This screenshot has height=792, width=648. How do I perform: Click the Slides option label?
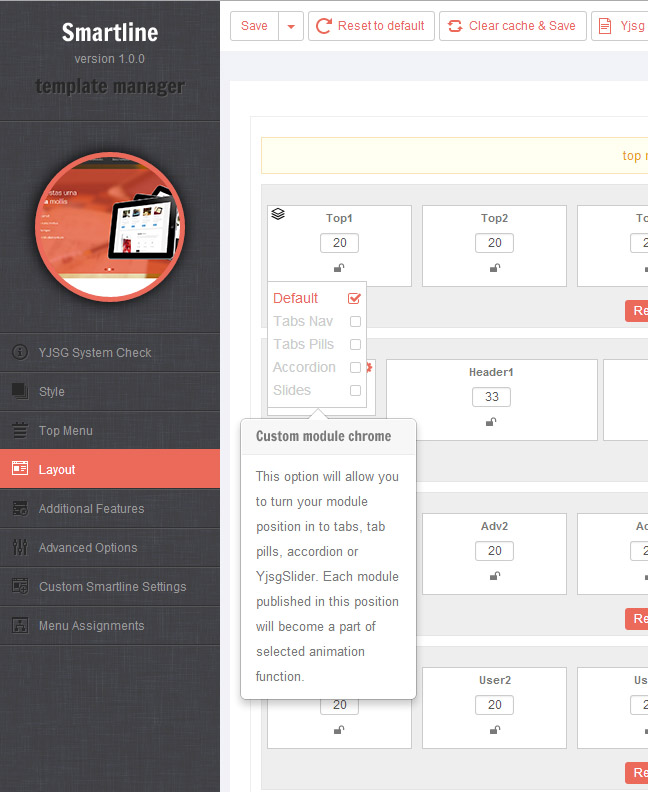(x=292, y=390)
